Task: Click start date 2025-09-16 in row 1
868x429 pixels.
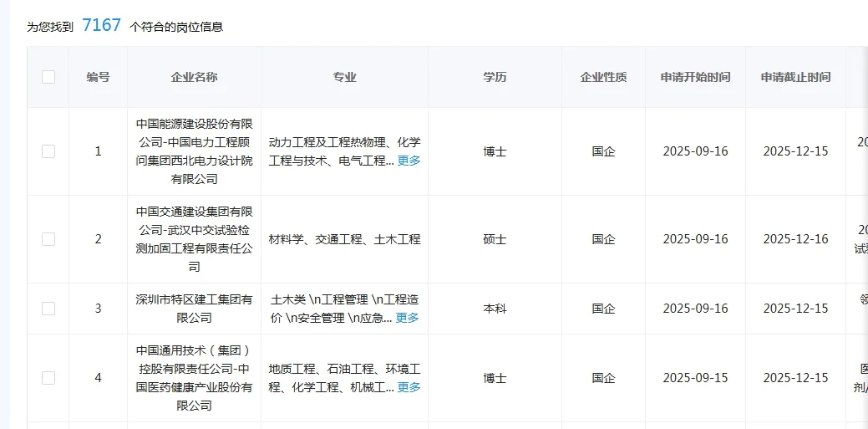Action: (x=695, y=151)
